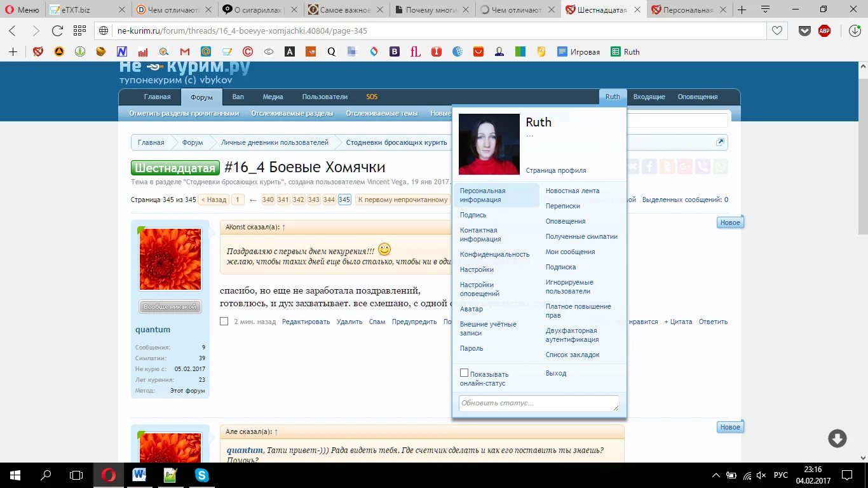
Task: Open the Word app in taskbar
Action: [139, 475]
